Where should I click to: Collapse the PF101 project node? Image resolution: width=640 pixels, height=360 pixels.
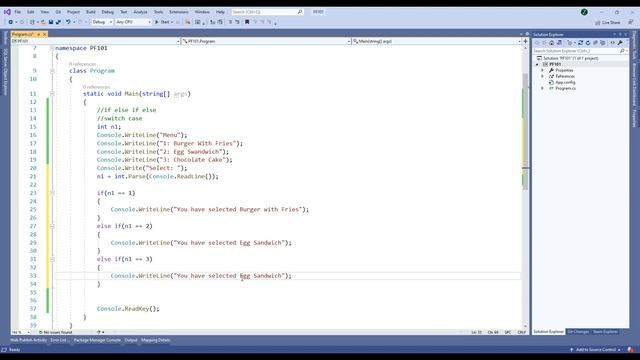[537, 64]
